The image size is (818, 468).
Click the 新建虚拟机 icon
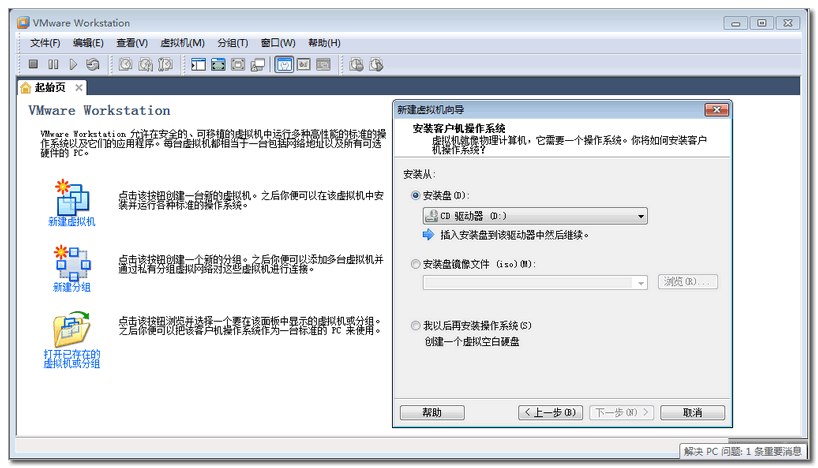(72, 197)
